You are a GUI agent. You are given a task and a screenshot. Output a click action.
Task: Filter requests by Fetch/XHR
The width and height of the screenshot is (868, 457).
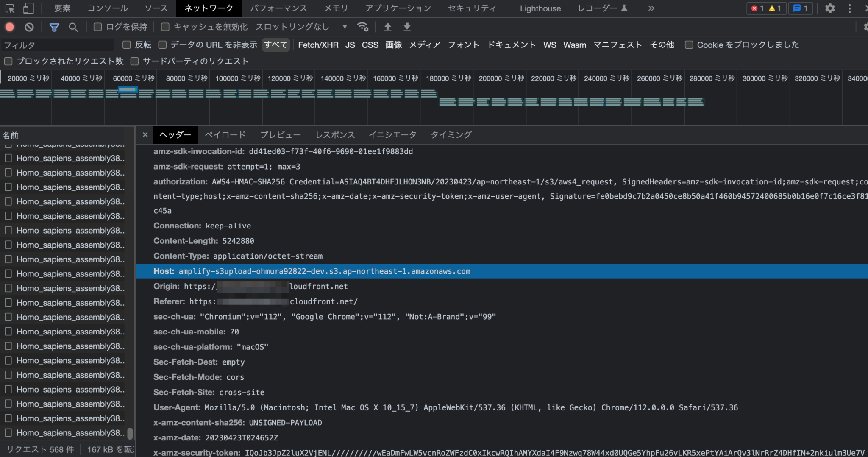(318, 45)
